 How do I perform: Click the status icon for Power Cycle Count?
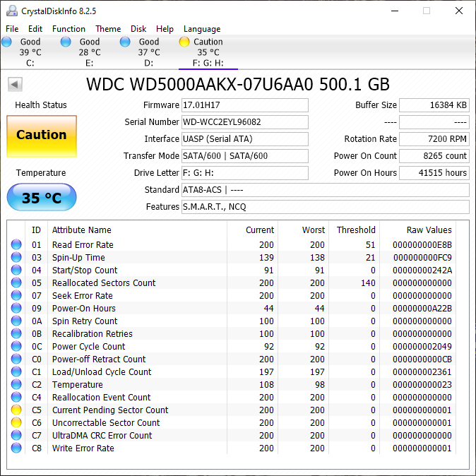tap(16, 346)
